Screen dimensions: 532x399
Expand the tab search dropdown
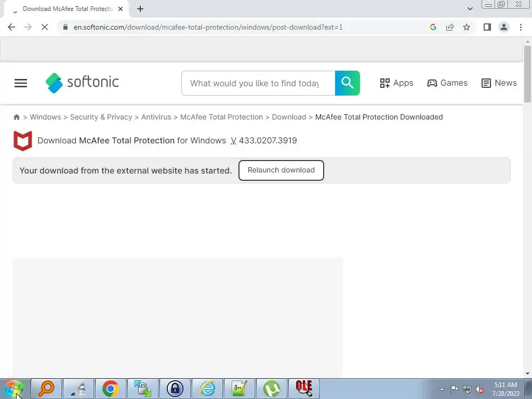(x=470, y=9)
